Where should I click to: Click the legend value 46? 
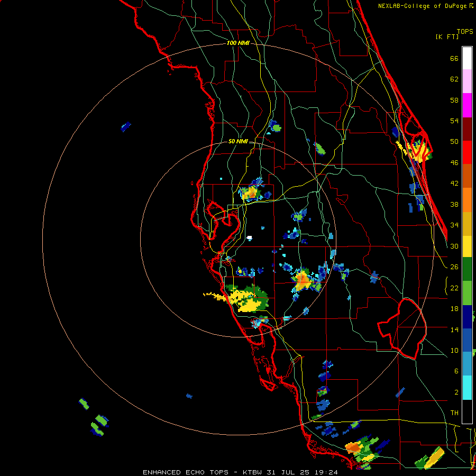point(454,163)
